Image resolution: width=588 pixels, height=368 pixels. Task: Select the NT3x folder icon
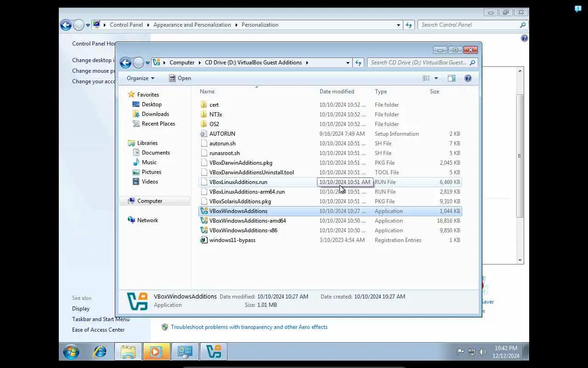[x=204, y=115]
